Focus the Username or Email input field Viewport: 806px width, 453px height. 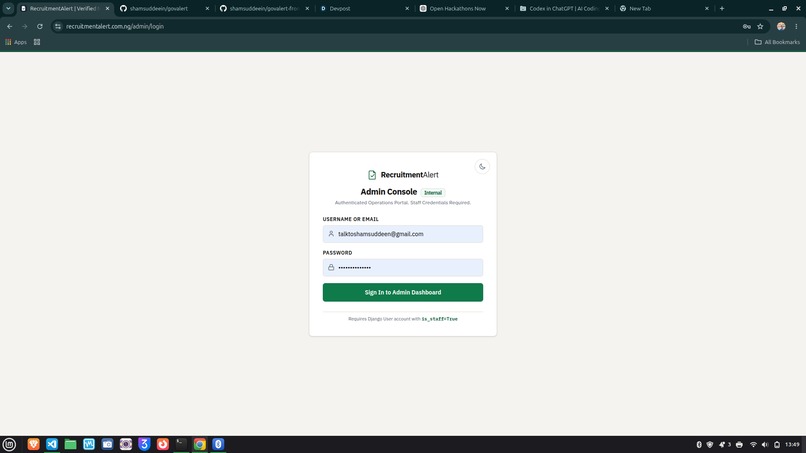click(x=402, y=234)
